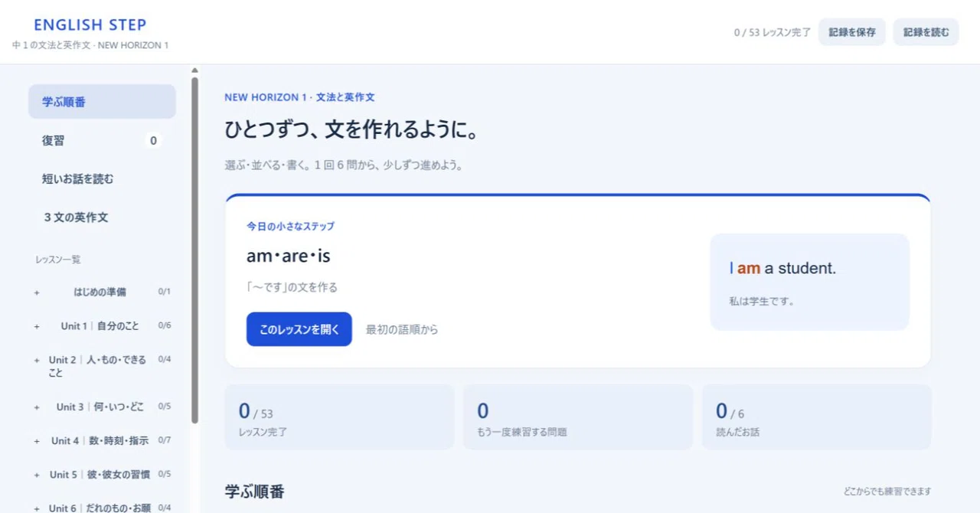
Task: Click the 0/53 レッスン完了 stat card
Action: (339, 417)
